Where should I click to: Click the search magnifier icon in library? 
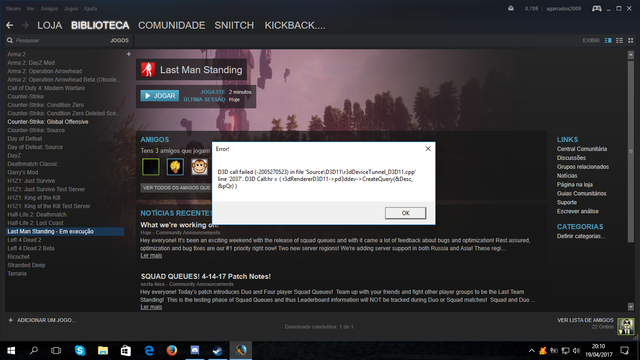10,40
